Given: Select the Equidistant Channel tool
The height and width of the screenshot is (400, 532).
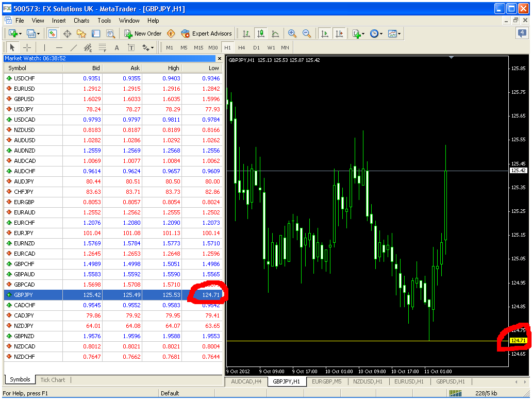Looking at the screenshot, I should pos(88,48).
